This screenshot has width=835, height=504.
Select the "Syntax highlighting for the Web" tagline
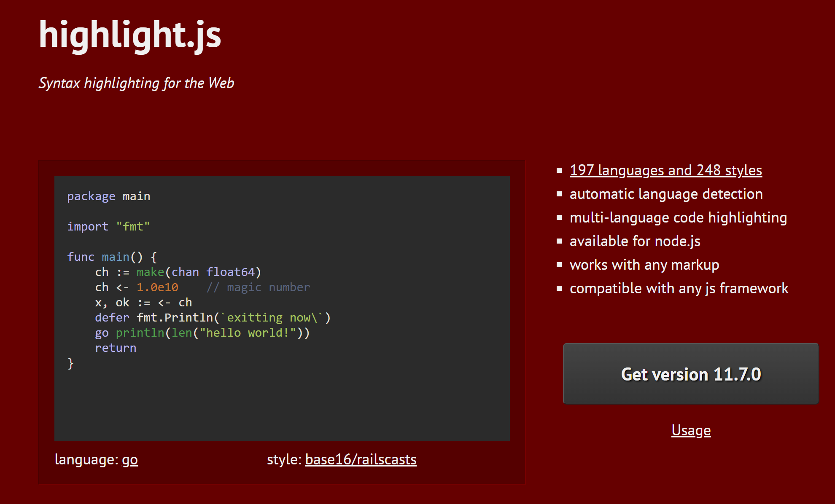137,83
